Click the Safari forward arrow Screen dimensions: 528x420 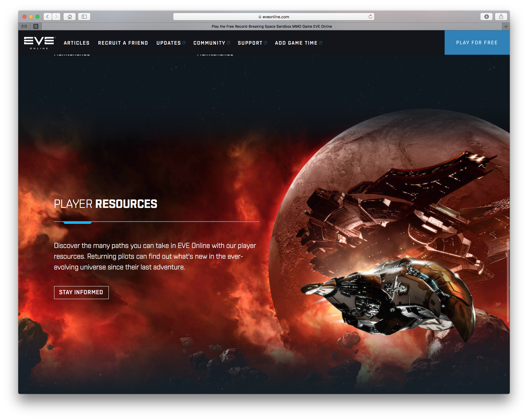click(56, 17)
